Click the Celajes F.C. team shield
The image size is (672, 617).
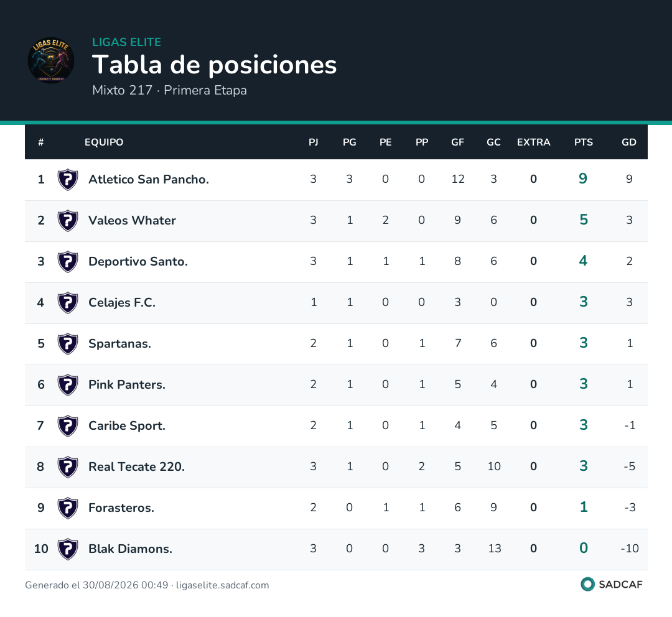[x=68, y=302]
